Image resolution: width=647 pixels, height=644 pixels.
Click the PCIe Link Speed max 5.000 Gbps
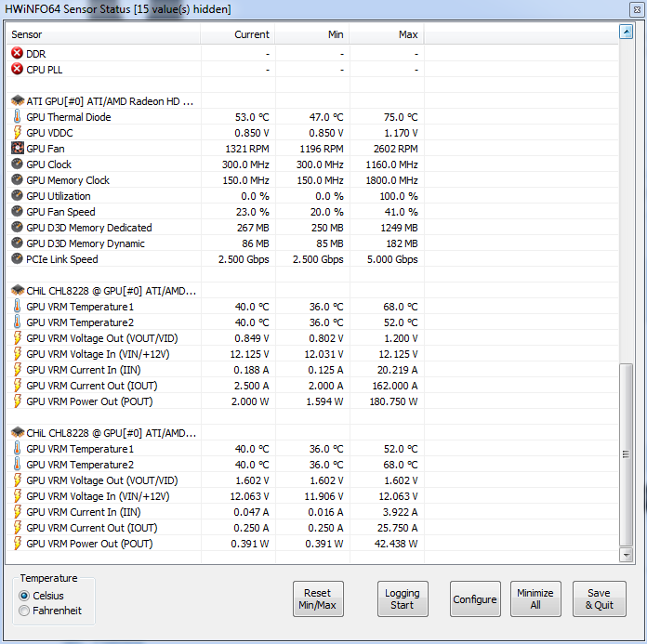click(x=392, y=259)
